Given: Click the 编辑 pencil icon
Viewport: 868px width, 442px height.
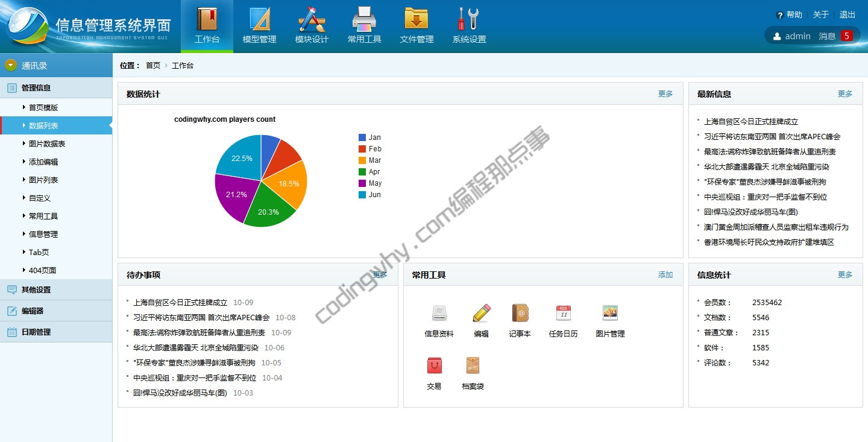Looking at the screenshot, I should tap(481, 313).
